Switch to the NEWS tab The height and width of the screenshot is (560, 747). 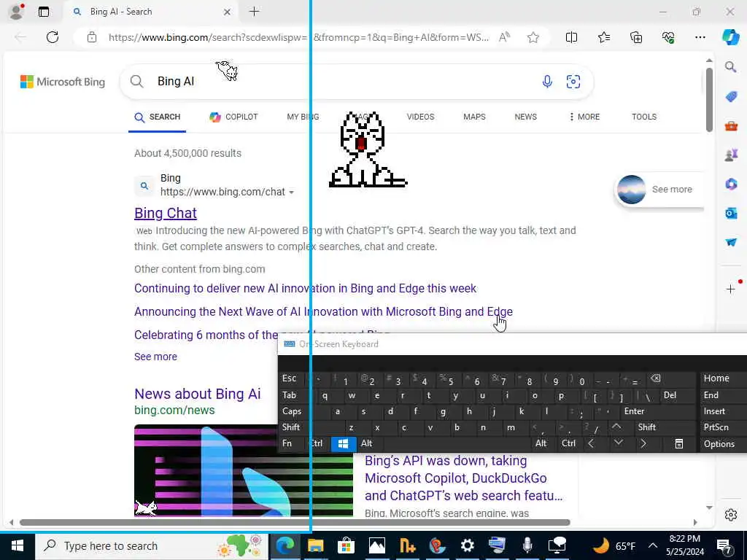pyautogui.click(x=525, y=117)
